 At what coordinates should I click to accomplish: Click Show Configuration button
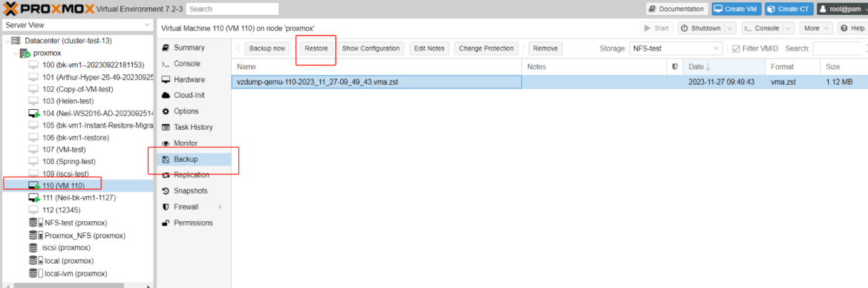pyautogui.click(x=371, y=49)
